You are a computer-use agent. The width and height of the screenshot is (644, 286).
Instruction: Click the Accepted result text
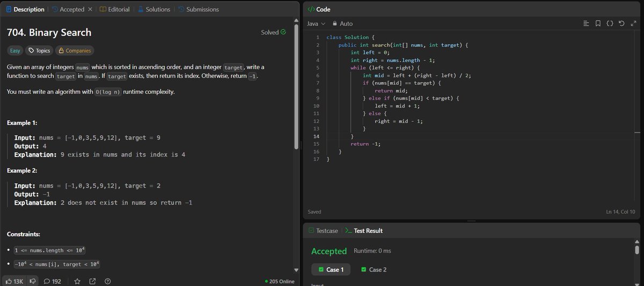[x=329, y=251]
